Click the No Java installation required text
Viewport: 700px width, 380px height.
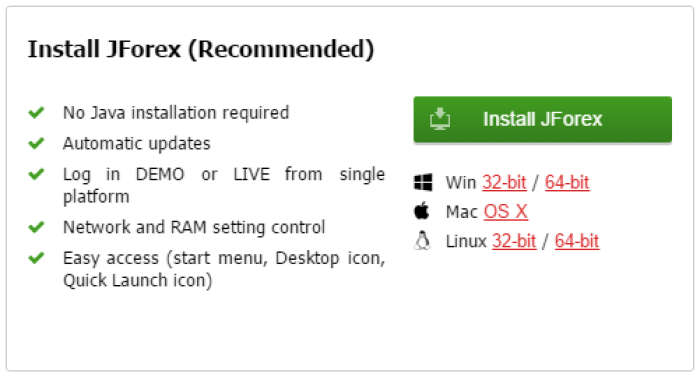pyautogui.click(x=176, y=113)
